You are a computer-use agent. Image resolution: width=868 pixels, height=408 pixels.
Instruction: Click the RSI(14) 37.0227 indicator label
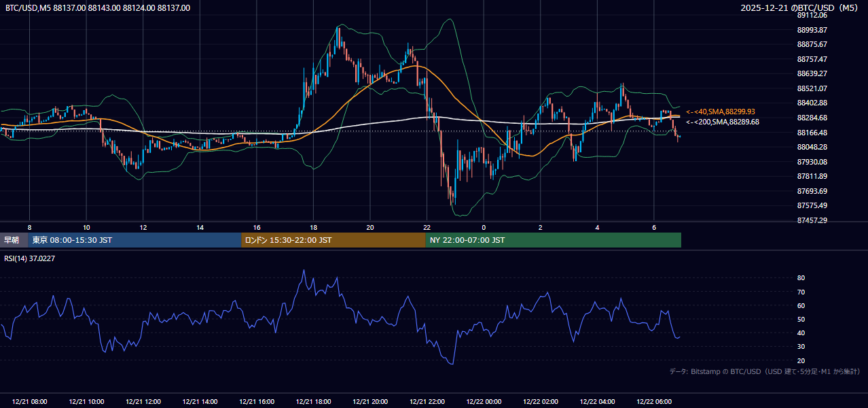tap(30, 258)
